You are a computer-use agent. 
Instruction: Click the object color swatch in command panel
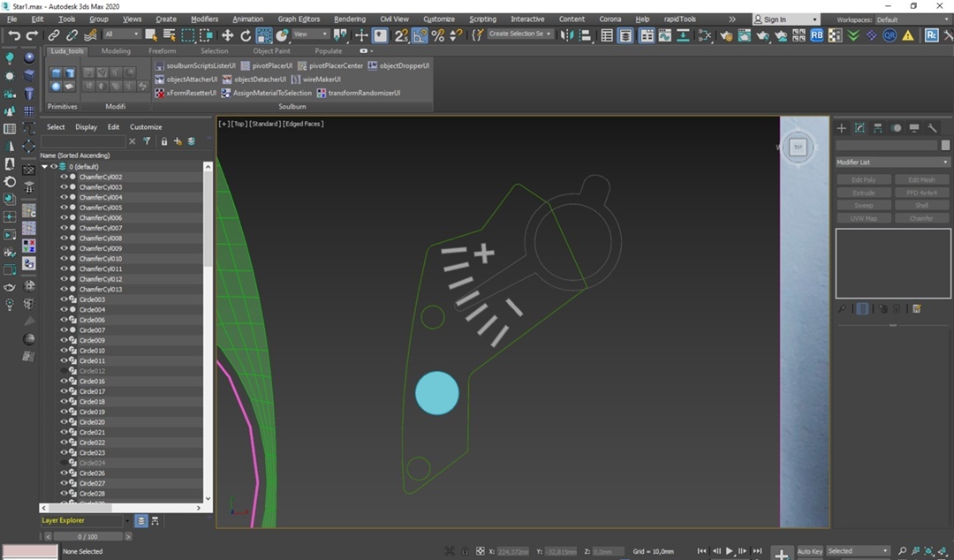pyautogui.click(x=945, y=145)
